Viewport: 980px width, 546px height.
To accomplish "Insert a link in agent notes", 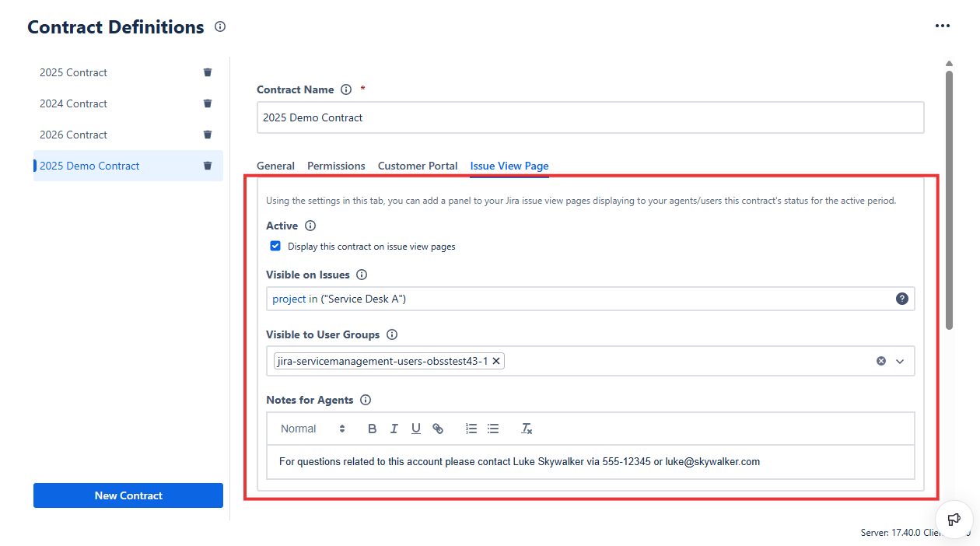I will [x=438, y=429].
